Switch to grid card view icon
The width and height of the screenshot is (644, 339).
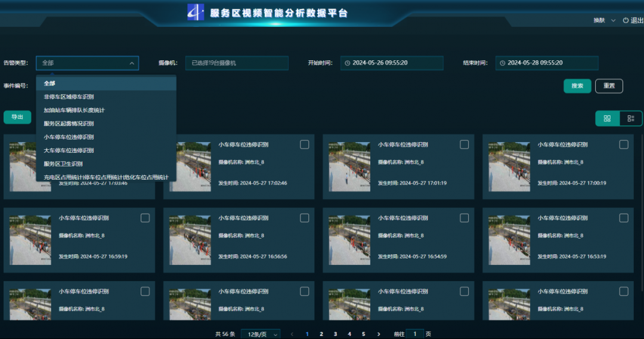pos(607,118)
